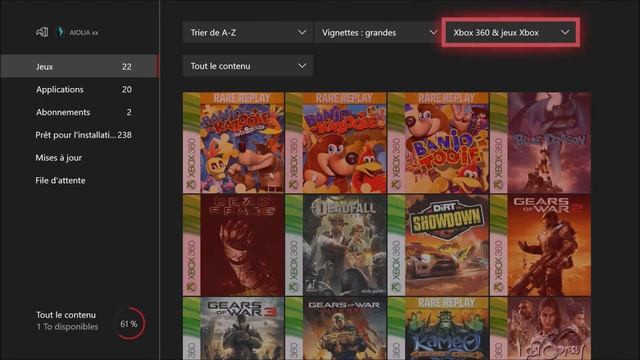Select the Kameo game tile
Image resolution: width=640 pixels, height=360 pixels.
(x=438, y=329)
